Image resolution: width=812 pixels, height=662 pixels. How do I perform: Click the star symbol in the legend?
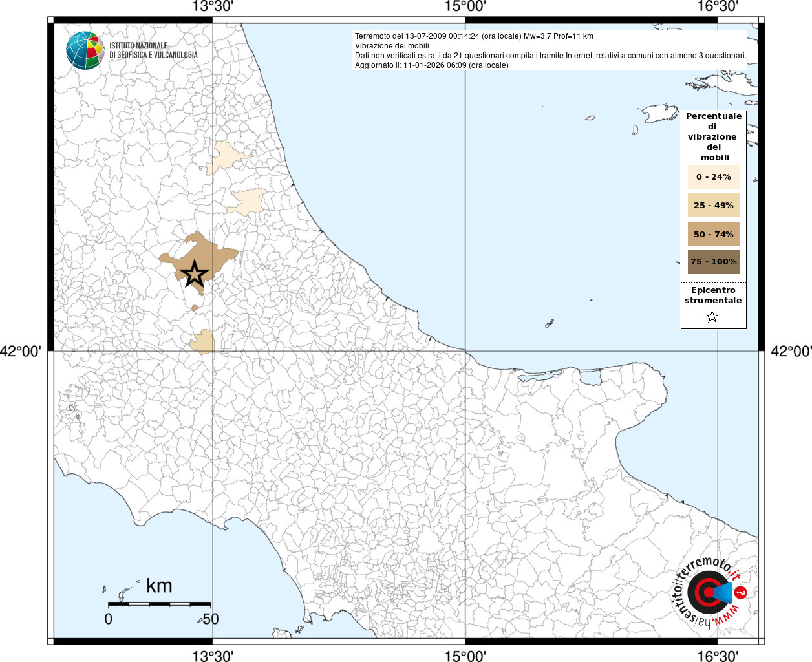(x=712, y=317)
